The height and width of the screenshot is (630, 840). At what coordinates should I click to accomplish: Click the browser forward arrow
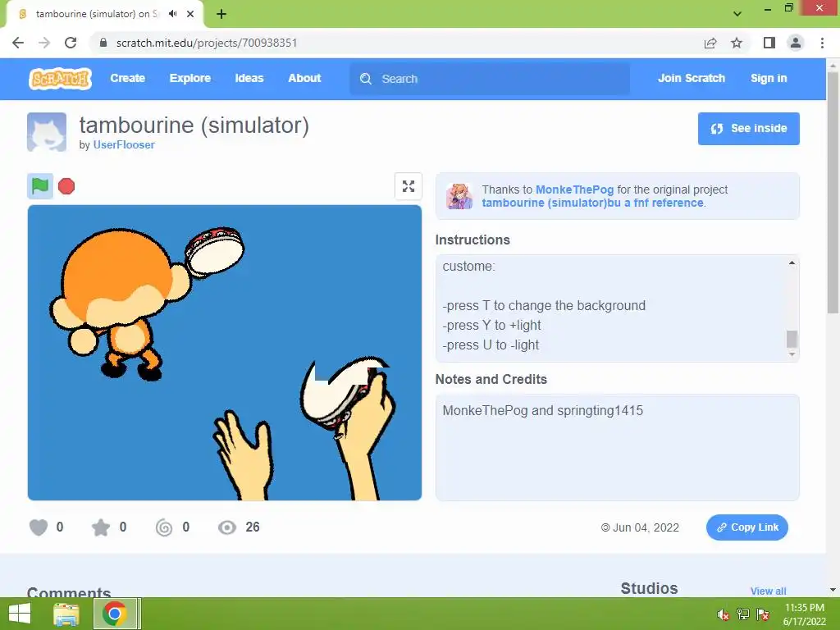[x=44, y=43]
